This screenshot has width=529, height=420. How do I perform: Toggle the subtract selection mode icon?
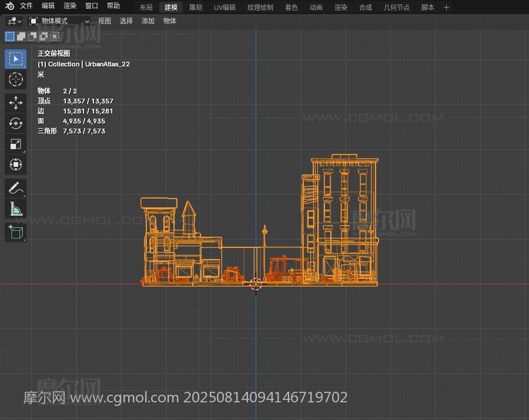click(32, 36)
